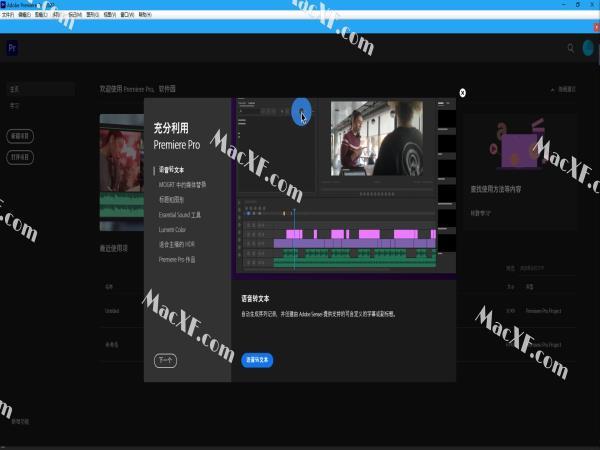Select 语音转文本 in the feature list
This screenshot has height=450, width=600.
pos(171,170)
